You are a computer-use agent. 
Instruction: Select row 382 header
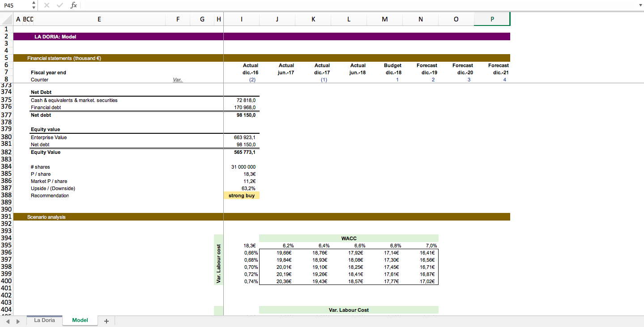pos(7,152)
